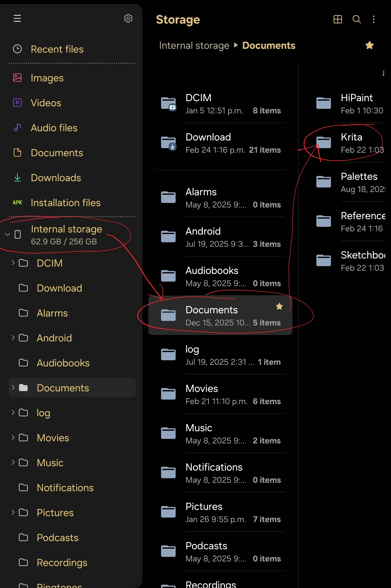Open the three-dot more options menu
This screenshot has height=588, width=391.
point(374,19)
